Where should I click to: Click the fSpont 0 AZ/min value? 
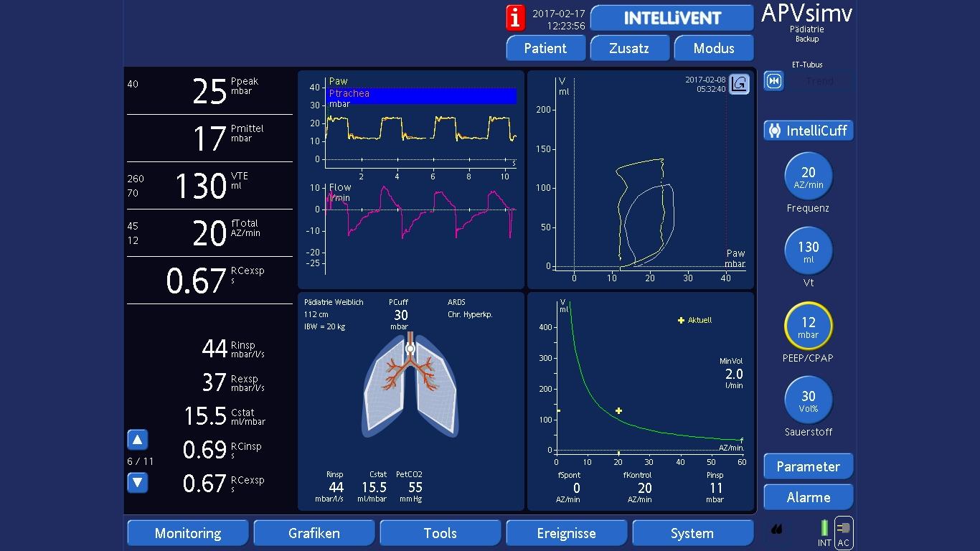click(570, 486)
